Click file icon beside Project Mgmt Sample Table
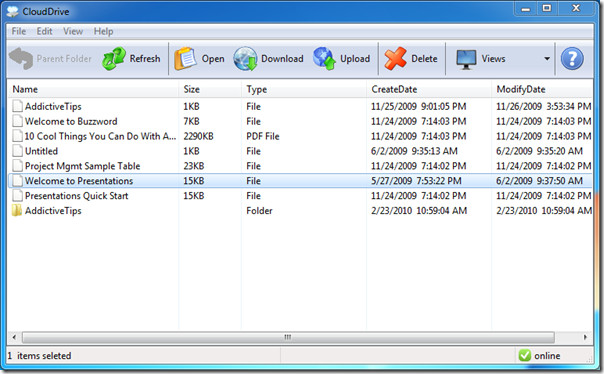The width and height of the screenshot is (604, 374). pos(17,166)
